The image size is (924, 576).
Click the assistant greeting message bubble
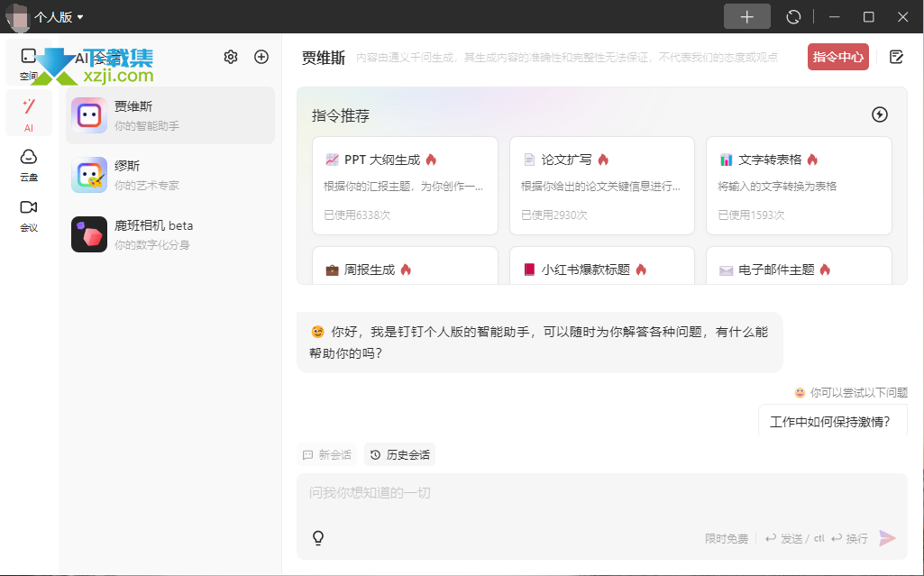[540, 343]
